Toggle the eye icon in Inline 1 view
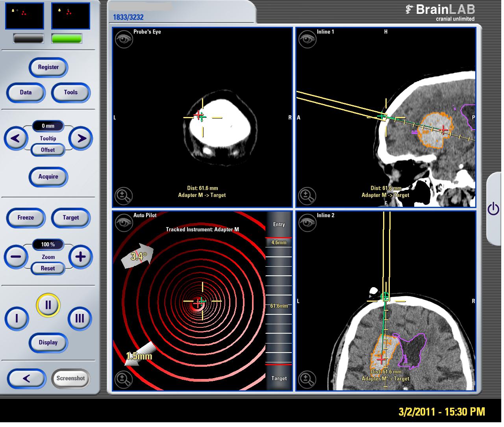Viewport: 504px width, 427px height. click(x=307, y=39)
